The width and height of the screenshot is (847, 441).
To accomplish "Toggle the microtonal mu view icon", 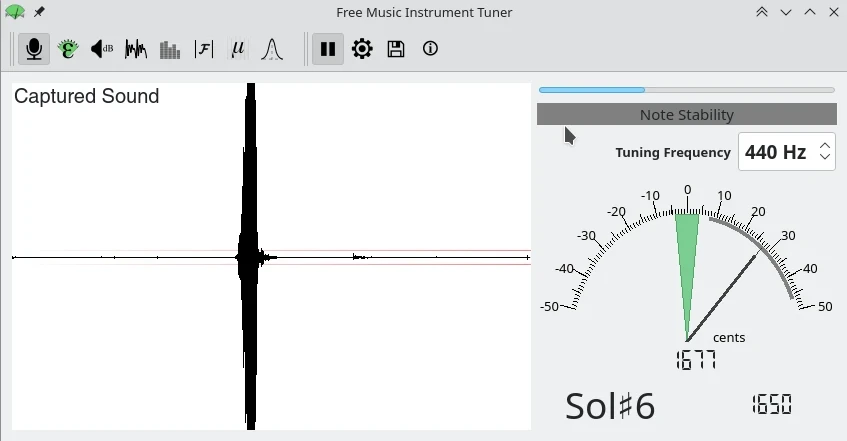I will tap(238, 49).
